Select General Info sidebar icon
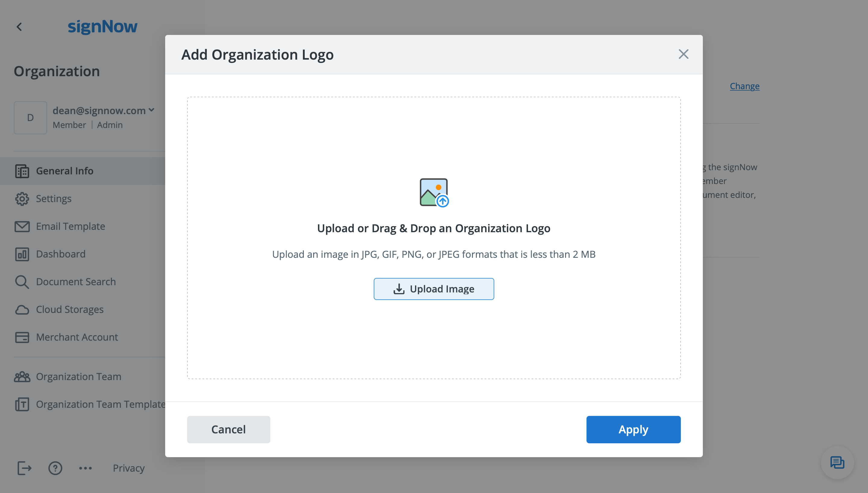868x493 pixels. (x=21, y=171)
